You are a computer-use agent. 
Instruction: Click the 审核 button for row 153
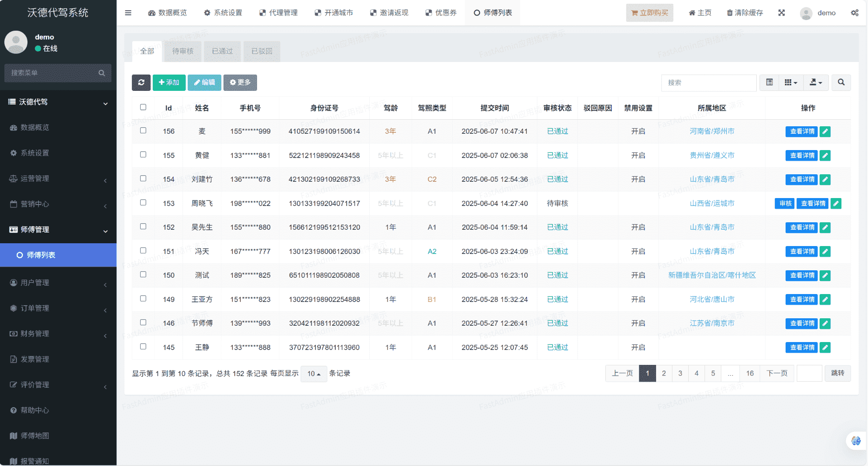785,204
